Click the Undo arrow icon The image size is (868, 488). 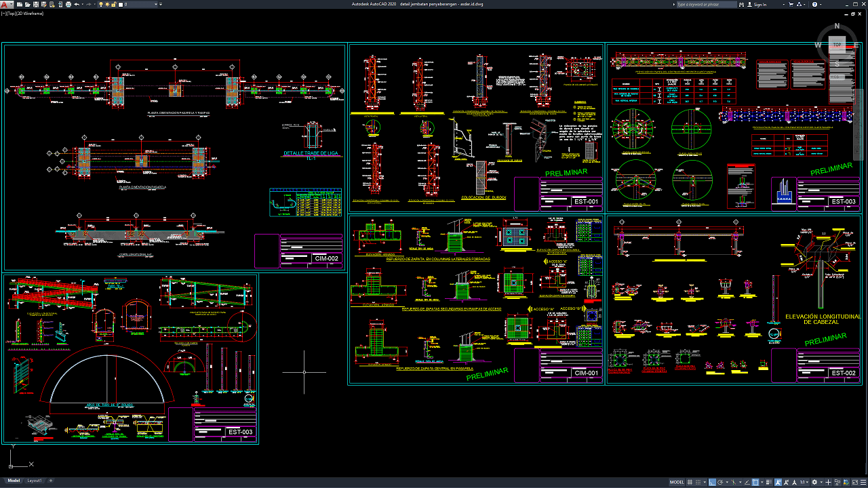(76, 5)
